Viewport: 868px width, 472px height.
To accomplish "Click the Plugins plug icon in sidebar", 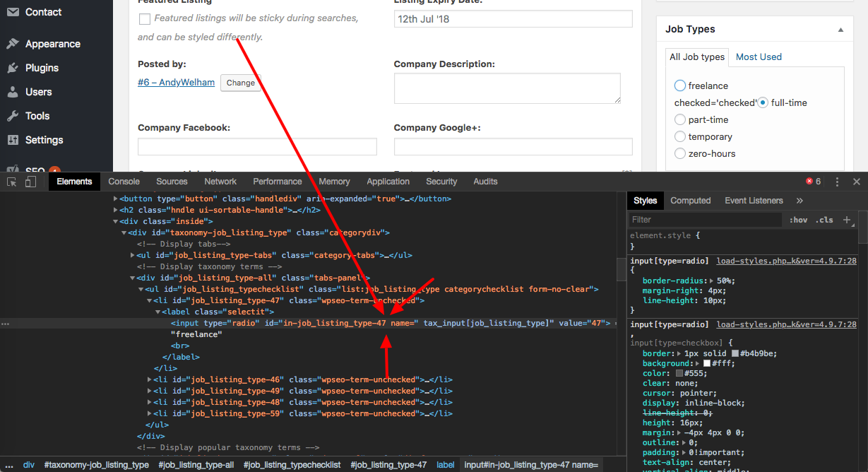I will [13, 68].
